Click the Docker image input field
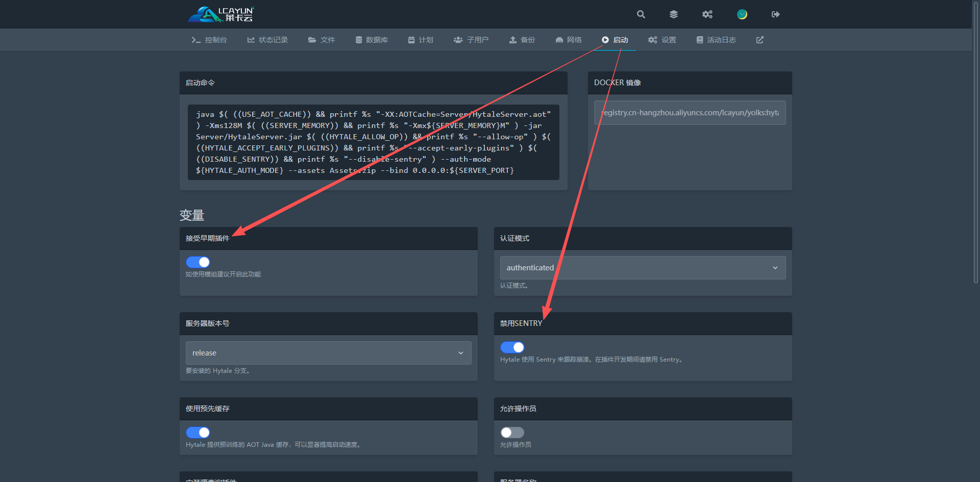 pyautogui.click(x=690, y=113)
